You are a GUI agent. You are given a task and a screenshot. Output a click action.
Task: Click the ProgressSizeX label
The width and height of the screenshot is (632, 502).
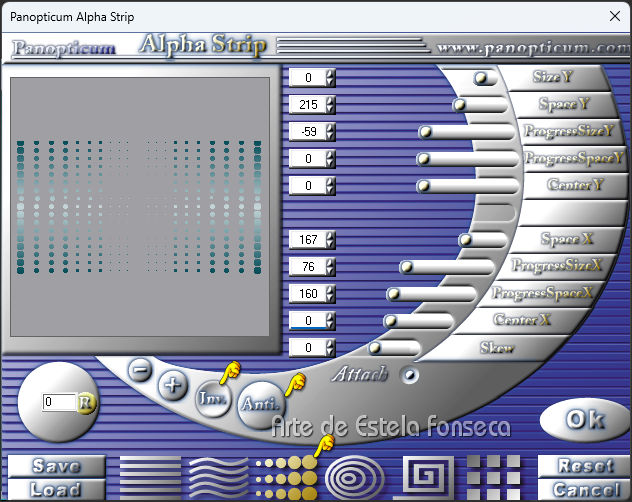(x=557, y=265)
